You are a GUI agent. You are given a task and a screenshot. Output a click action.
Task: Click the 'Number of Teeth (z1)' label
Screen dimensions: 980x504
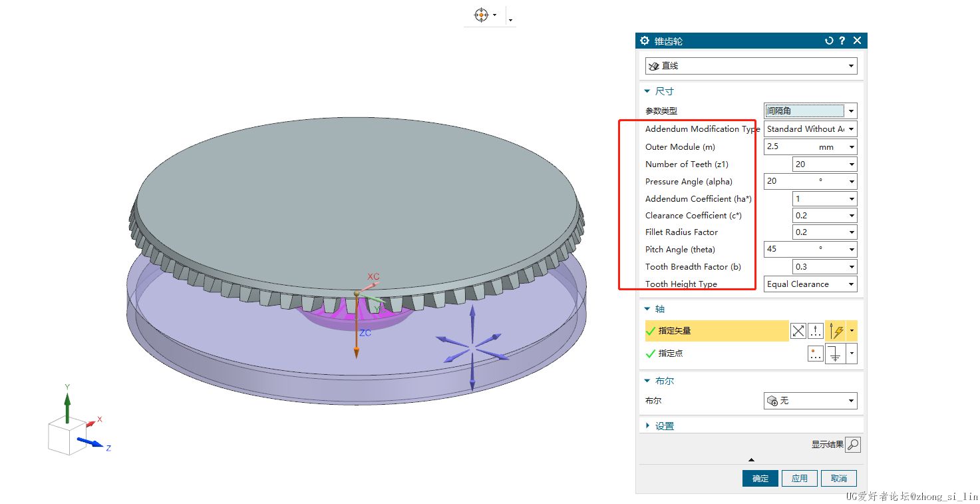[687, 164]
